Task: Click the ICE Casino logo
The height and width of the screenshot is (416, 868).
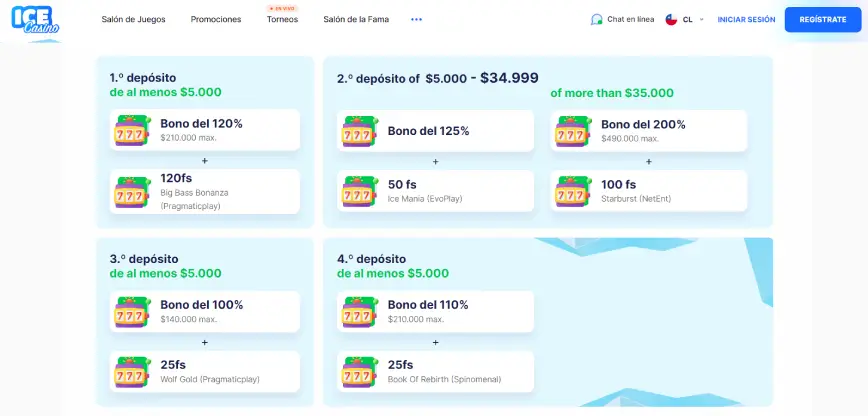Action: tap(36, 19)
